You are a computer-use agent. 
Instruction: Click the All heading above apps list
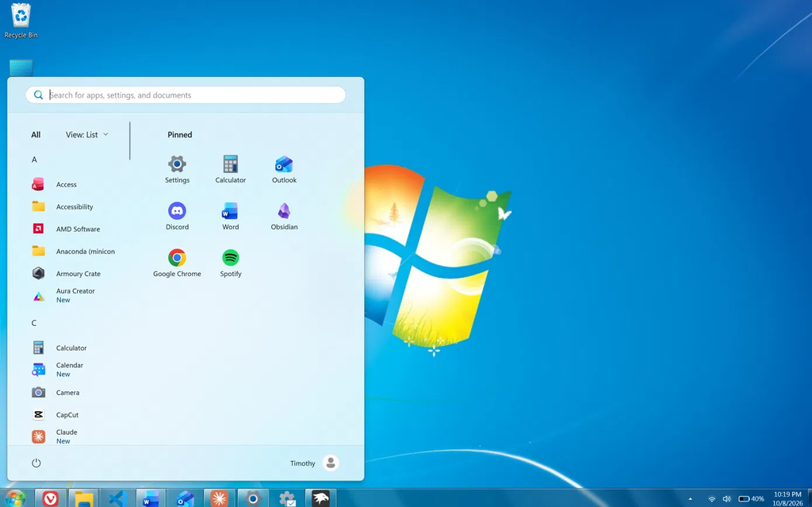click(x=36, y=135)
